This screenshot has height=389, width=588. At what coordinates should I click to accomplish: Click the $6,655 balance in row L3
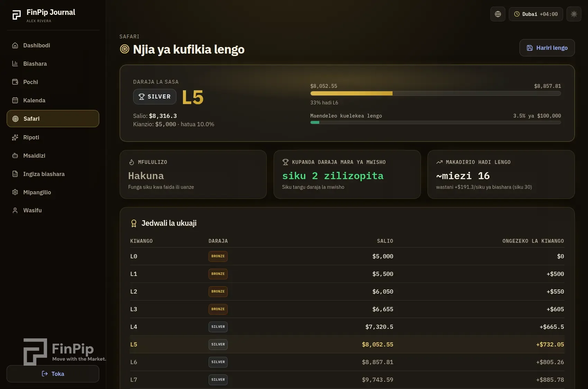click(383, 309)
